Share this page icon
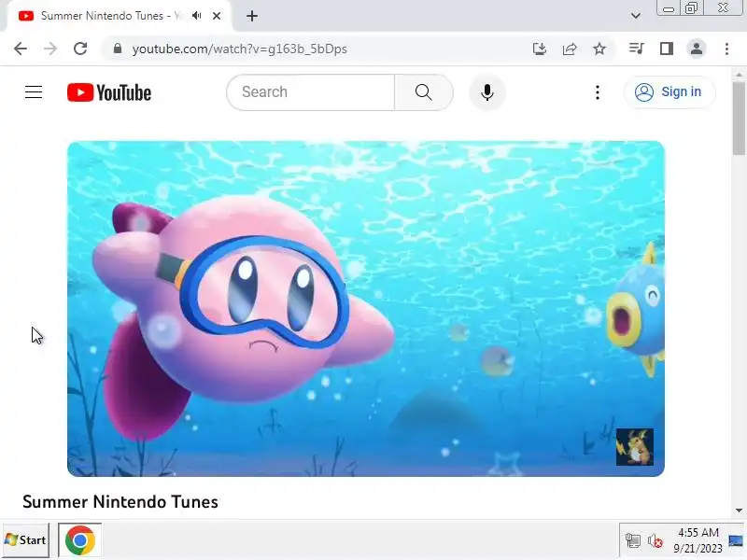 click(570, 49)
